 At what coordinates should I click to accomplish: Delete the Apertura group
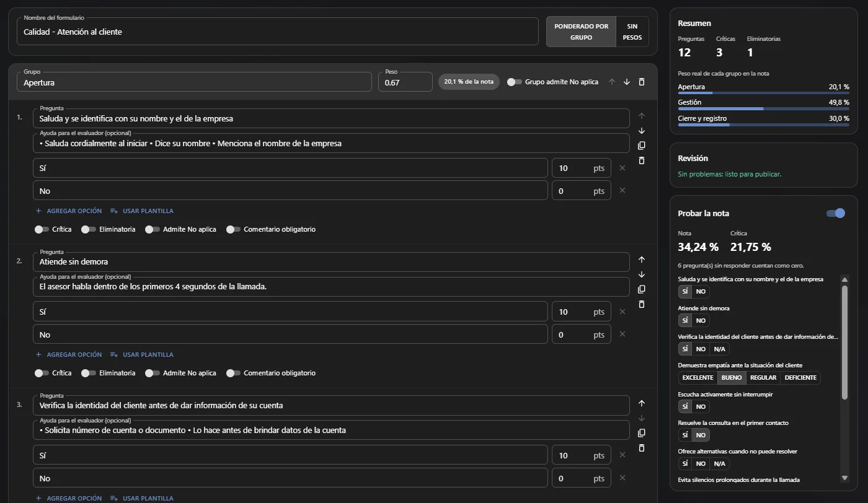tap(642, 82)
